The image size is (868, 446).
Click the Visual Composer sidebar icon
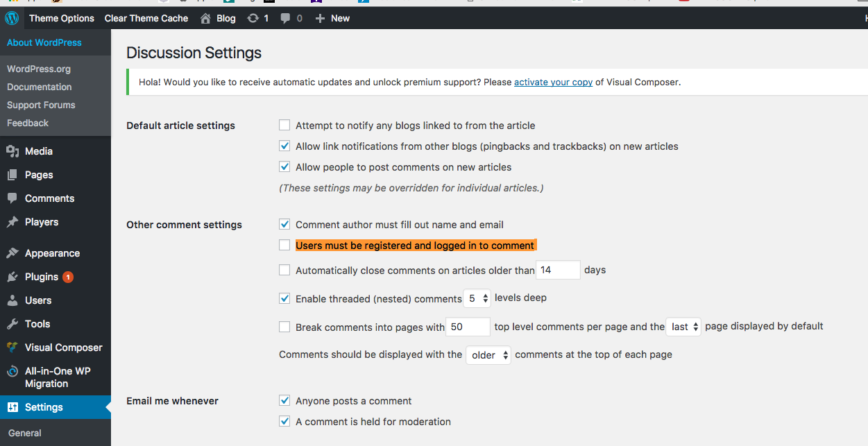(12, 348)
